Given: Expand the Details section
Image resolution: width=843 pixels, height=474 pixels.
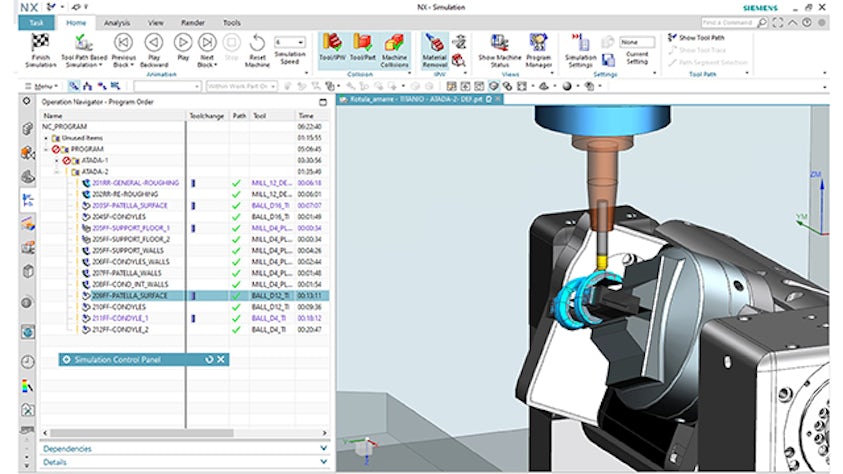Looking at the screenshot, I should point(184,462).
